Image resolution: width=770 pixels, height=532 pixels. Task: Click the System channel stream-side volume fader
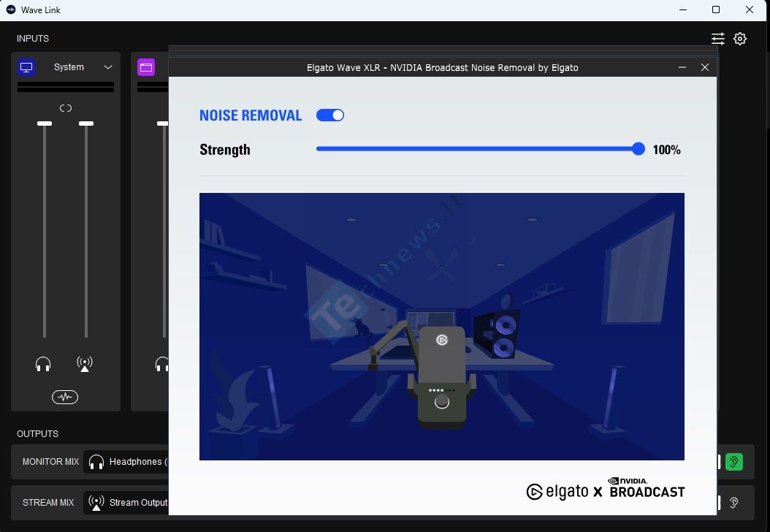(x=86, y=123)
